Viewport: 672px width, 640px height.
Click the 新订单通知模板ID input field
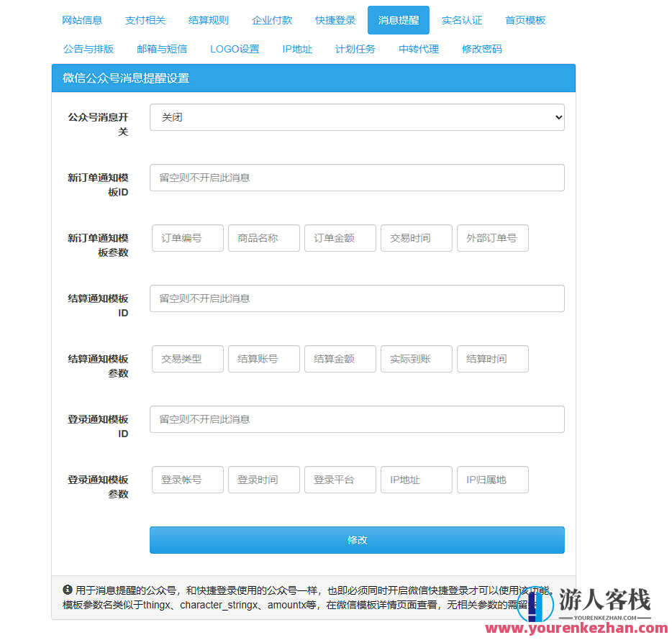pos(356,178)
